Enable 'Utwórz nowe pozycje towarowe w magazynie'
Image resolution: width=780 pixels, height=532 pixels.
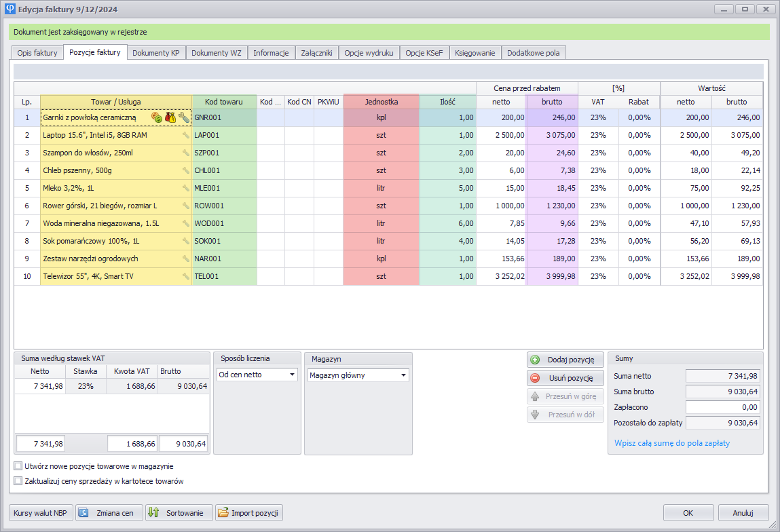(x=18, y=466)
